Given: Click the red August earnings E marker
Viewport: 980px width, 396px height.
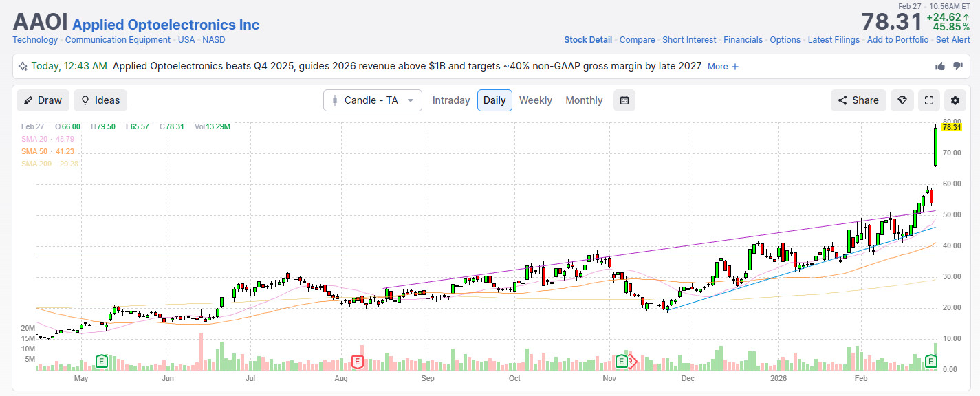Looking at the screenshot, I should (357, 361).
